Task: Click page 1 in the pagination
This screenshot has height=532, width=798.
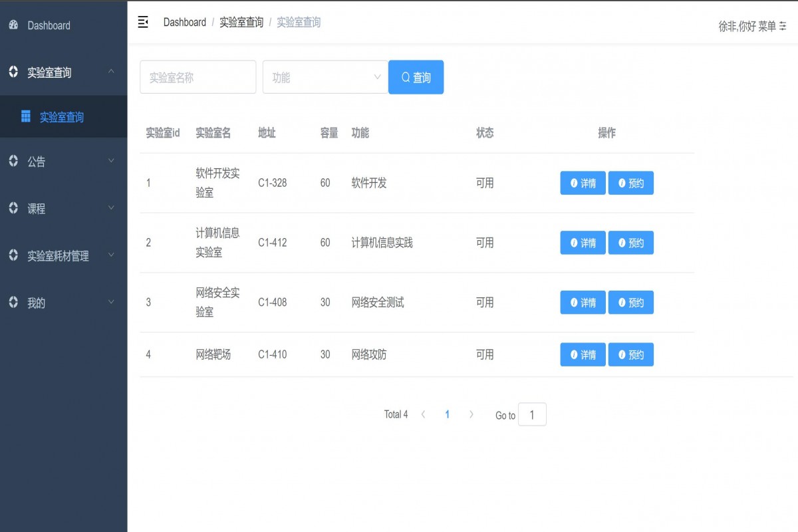Action: click(x=448, y=414)
